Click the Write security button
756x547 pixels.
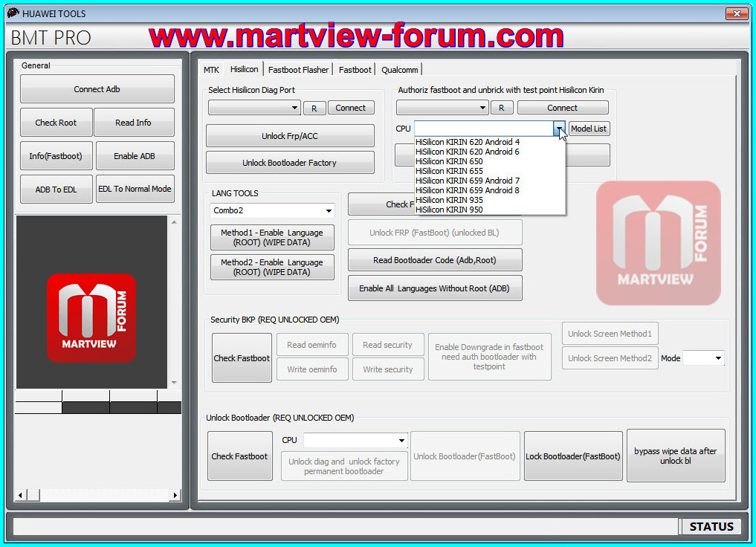point(387,369)
